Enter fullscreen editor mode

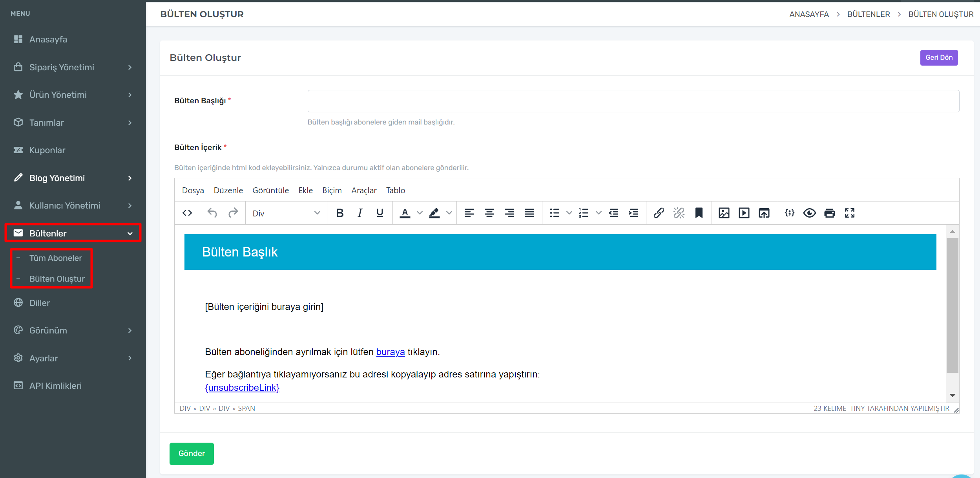tap(849, 213)
